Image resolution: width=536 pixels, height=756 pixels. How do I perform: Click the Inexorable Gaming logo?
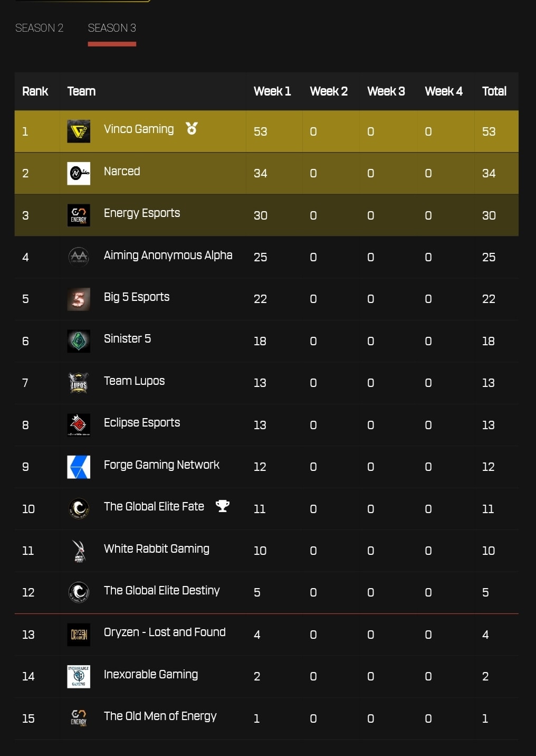79,677
